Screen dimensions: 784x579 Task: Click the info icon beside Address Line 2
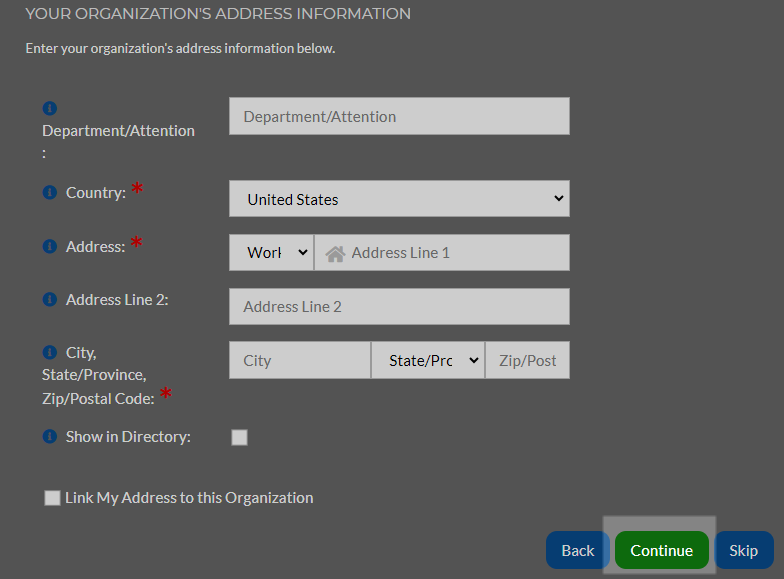point(50,299)
